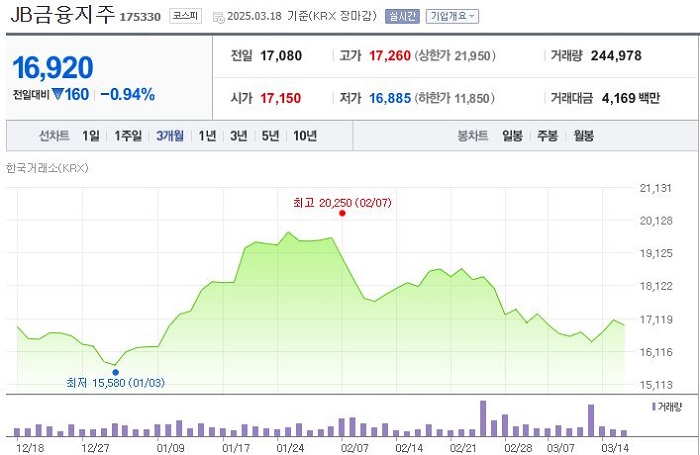
Task: Click the 01/24 date axis label
Action: (290, 448)
